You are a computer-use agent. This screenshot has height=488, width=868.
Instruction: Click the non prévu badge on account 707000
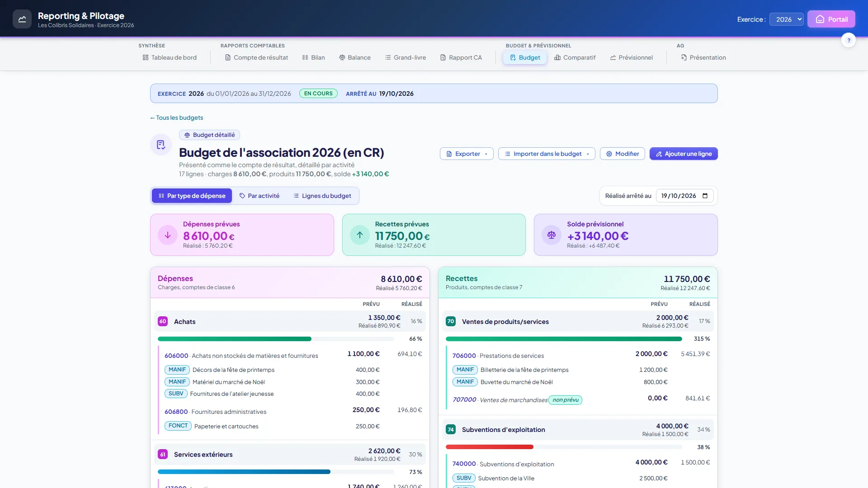[x=565, y=400]
